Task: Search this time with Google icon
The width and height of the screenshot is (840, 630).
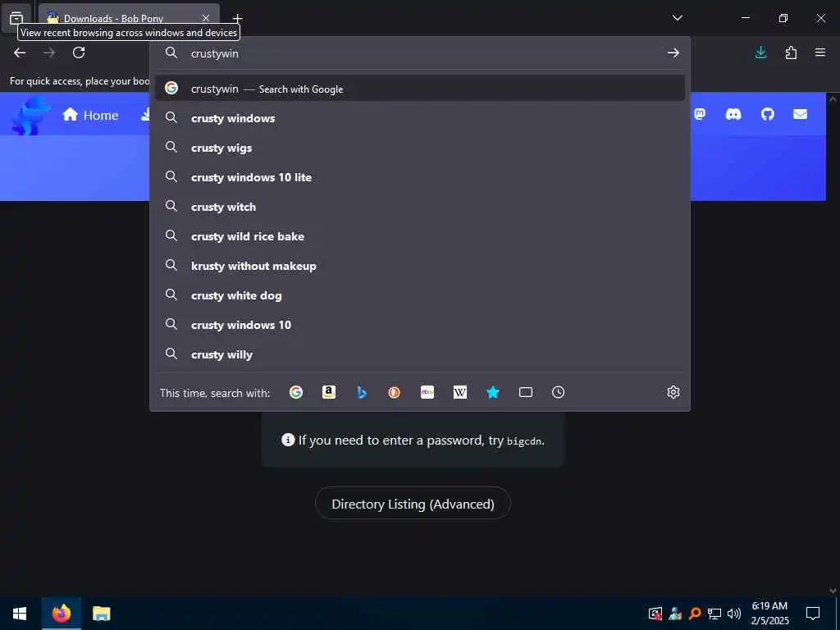Action: point(295,392)
